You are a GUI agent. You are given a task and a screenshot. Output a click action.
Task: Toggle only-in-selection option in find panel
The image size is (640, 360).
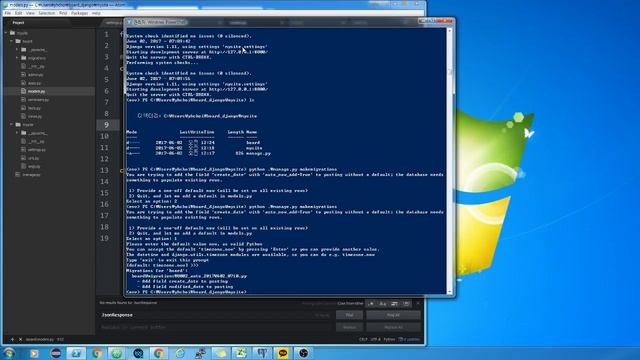(x=394, y=304)
